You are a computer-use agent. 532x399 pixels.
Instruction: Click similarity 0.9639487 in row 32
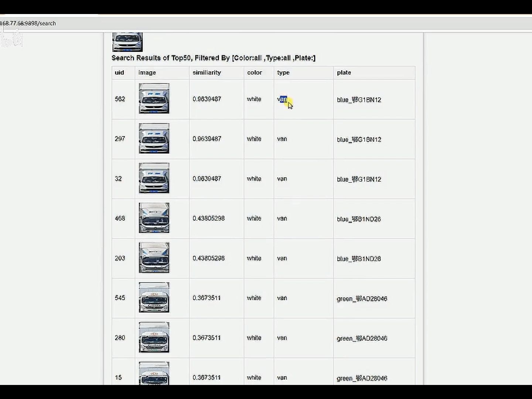[x=207, y=179]
